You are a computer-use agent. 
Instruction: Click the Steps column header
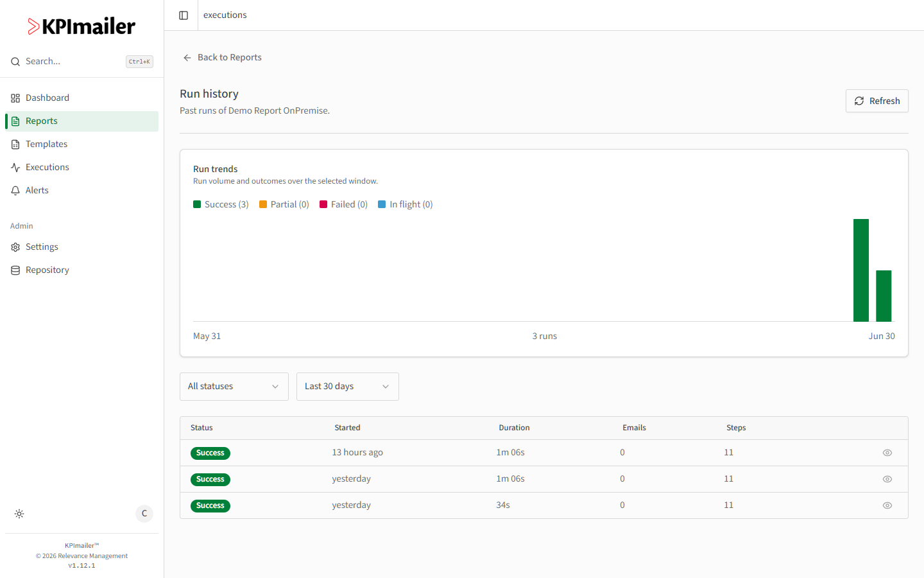click(736, 428)
